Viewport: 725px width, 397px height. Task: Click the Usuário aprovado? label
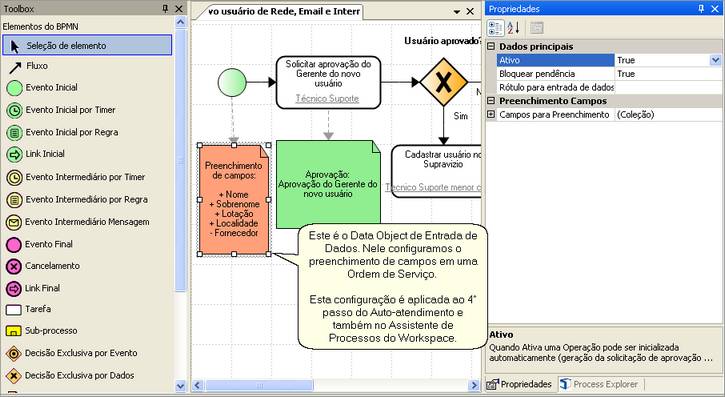click(x=442, y=41)
